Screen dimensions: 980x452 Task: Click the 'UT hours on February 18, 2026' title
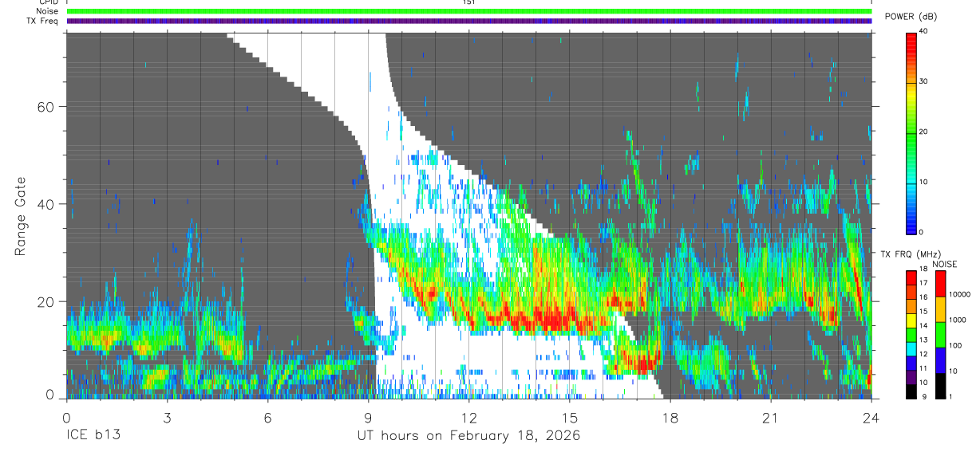(x=468, y=437)
